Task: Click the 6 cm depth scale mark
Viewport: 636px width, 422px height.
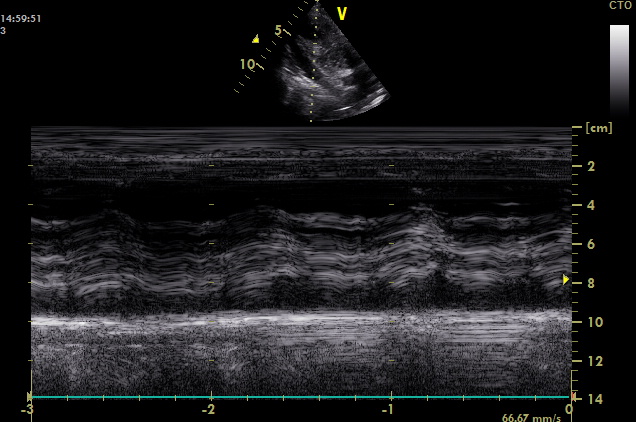Action: click(592, 245)
